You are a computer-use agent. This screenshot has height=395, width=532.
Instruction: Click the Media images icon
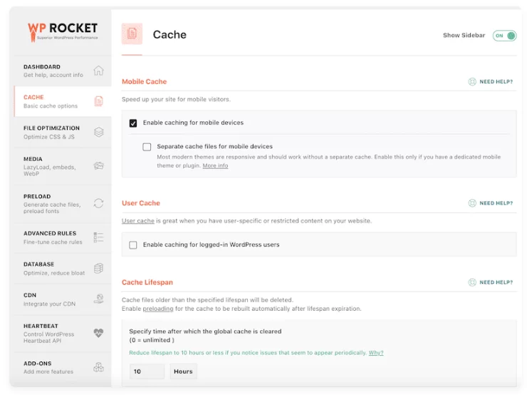click(98, 165)
